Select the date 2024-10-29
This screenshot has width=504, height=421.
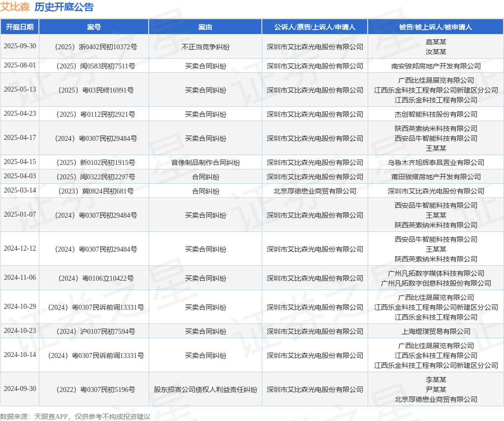[x=20, y=306]
